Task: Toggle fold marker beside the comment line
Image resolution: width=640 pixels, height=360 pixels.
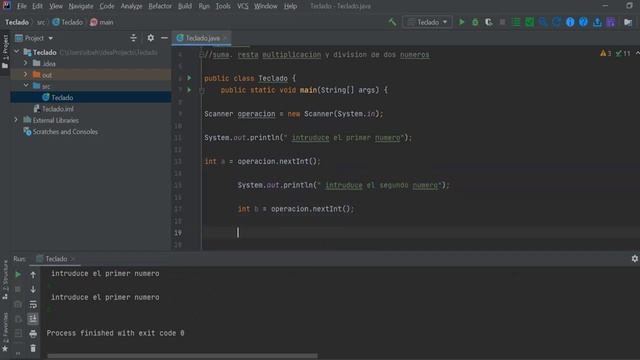Action: (x=201, y=54)
